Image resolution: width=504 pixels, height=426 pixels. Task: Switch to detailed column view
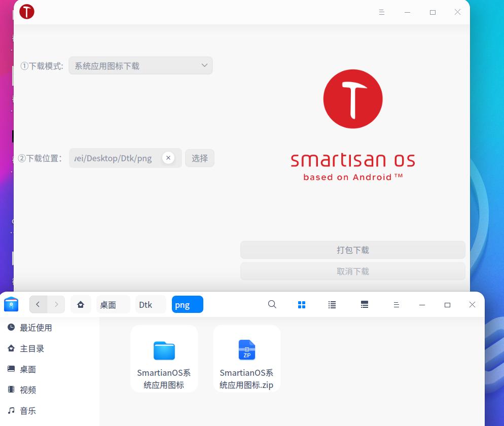tap(364, 304)
